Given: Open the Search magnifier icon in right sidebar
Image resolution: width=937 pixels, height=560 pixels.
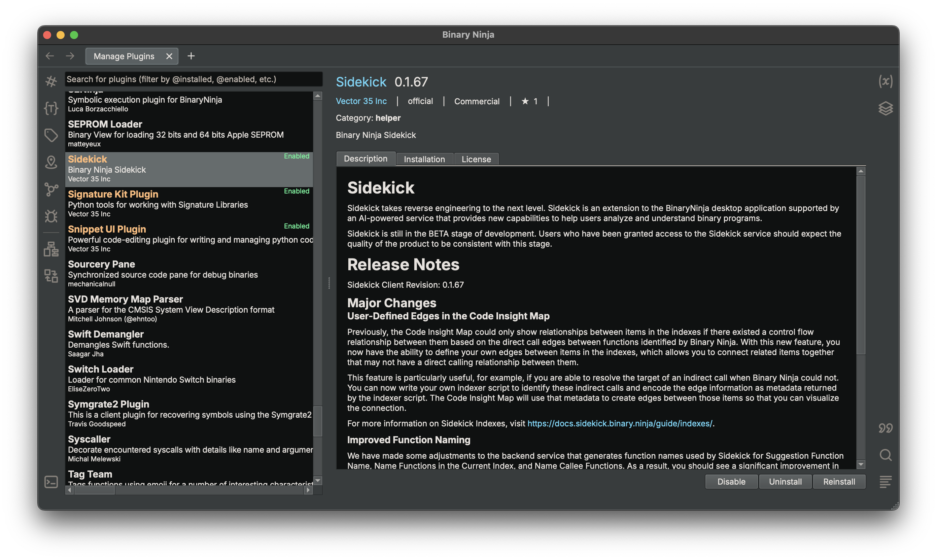Looking at the screenshot, I should point(885,455).
